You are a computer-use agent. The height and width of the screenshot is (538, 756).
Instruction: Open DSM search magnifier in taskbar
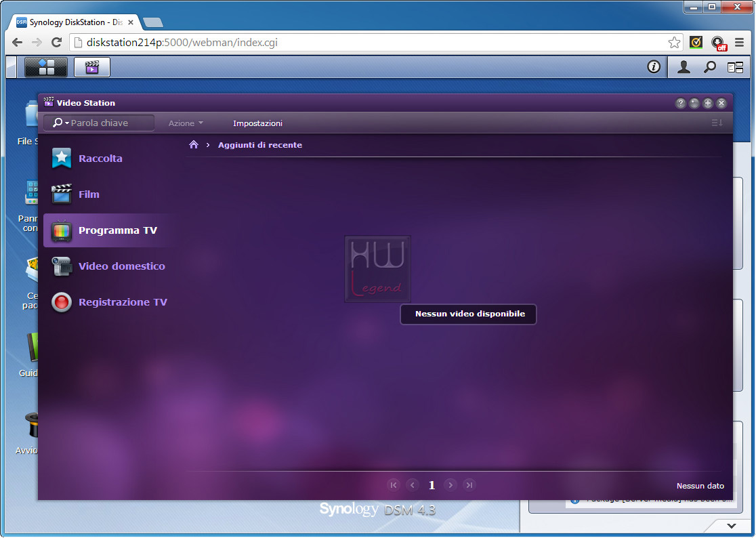[x=710, y=67]
